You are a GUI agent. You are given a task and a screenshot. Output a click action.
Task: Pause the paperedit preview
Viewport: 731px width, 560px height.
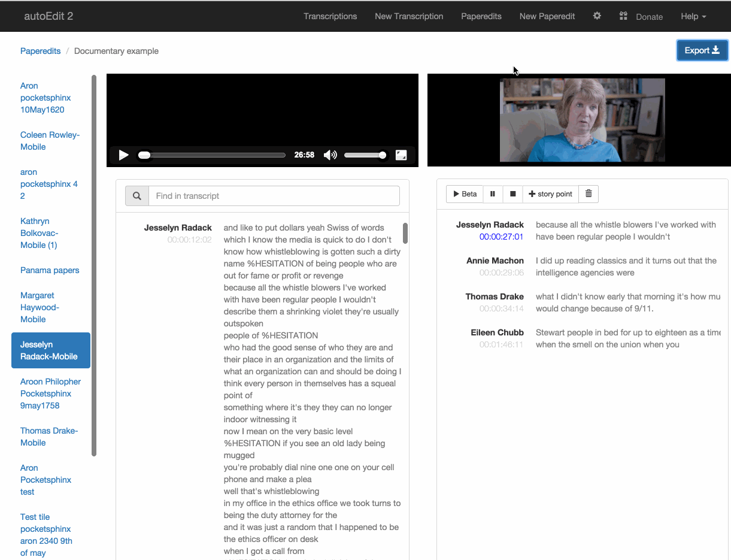493,194
